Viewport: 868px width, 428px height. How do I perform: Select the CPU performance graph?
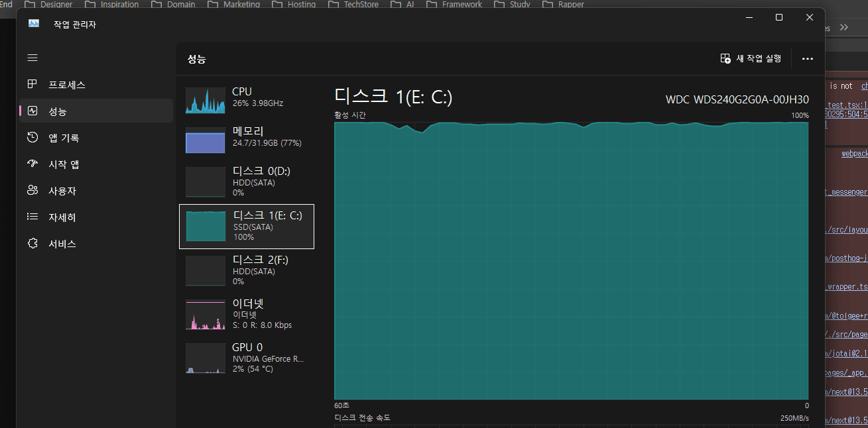(206, 100)
